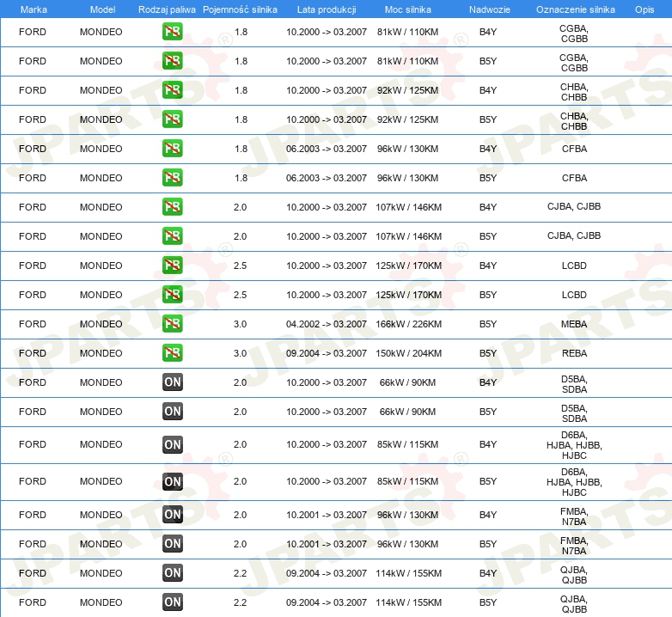This screenshot has height=617, width=672.
Task: Click the ON diesel icon for QJBA B4Y
Action: pyautogui.click(x=173, y=573)
